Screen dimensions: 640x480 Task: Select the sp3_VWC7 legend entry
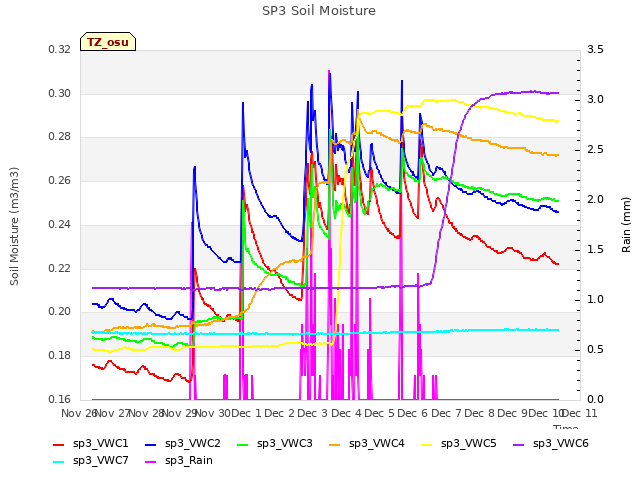(x=91, y=460)
